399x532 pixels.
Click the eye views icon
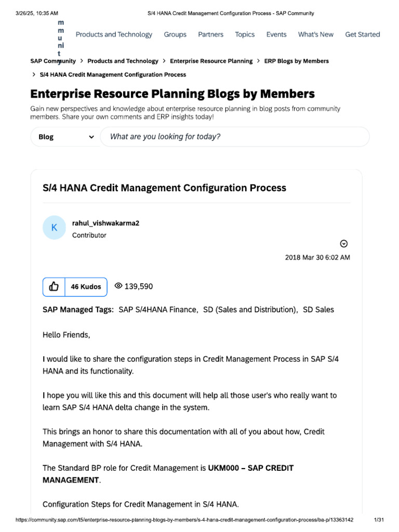pos(118,286)
